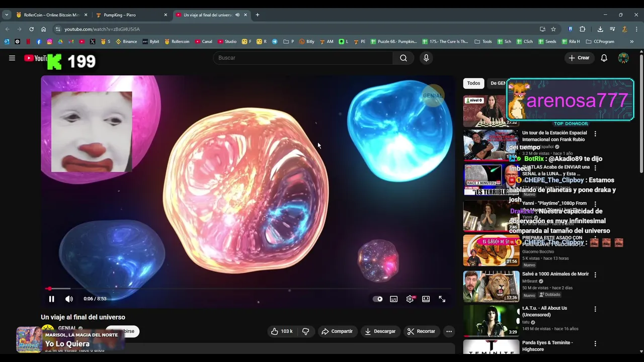Toggle the autoplay switch in the player
This screenshot has height=362, width=644.
coord(377,299)
